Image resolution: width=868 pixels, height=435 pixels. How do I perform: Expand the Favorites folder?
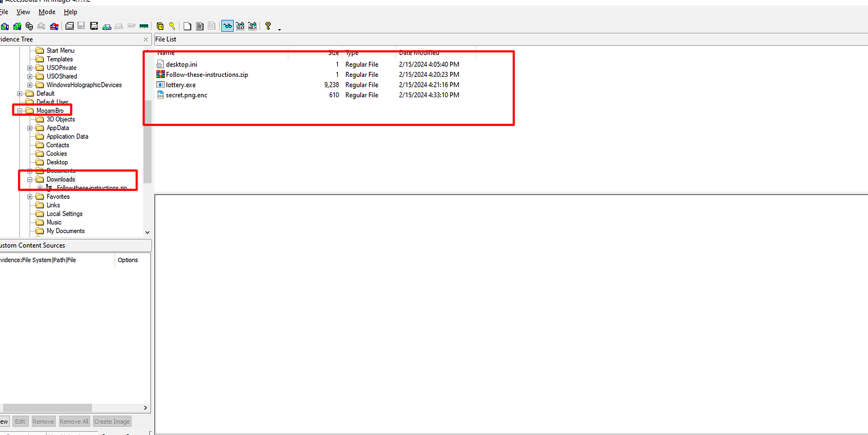point(29,196)
